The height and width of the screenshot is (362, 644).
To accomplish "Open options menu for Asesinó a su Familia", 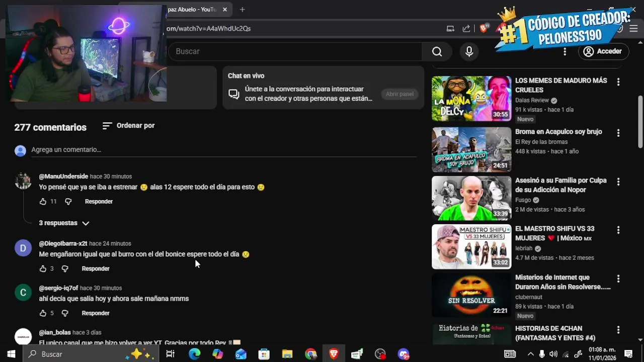I will click(618, 182).
